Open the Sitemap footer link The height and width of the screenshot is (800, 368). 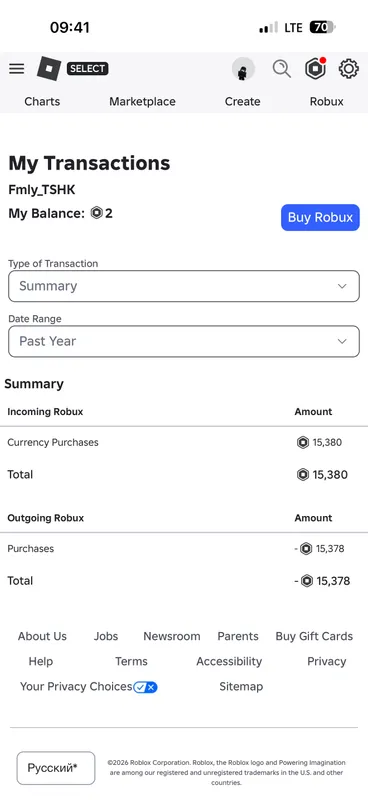[241, 687]
